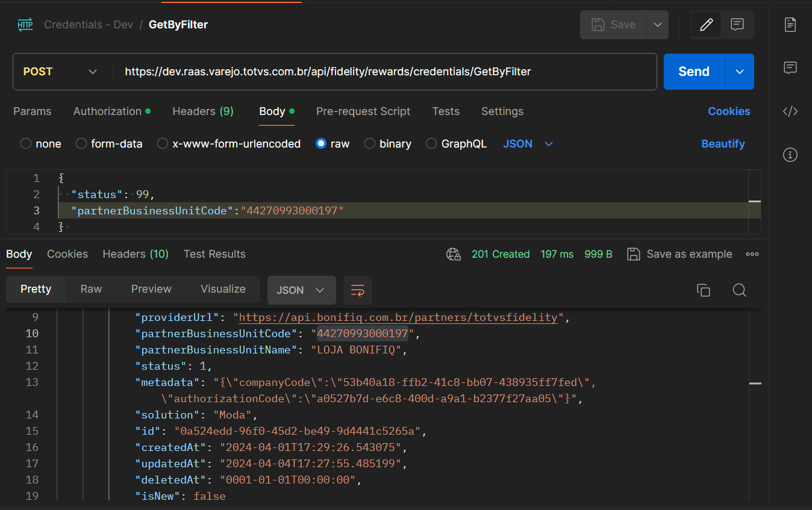This screenshot has width=812, height=510.
Task: Click the Send button
Action: (x=694, y=72)
